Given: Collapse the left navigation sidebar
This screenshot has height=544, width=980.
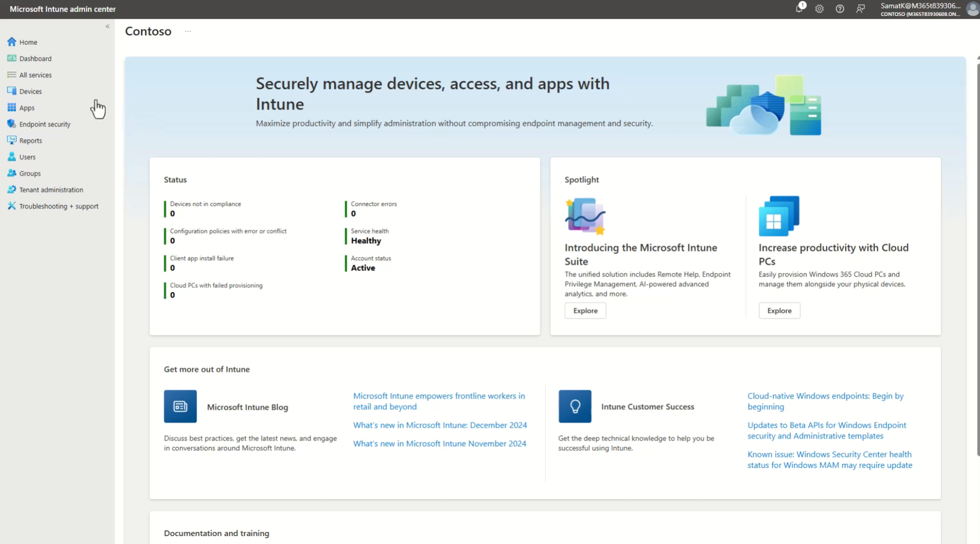Looking at the screenshot, I should 108,26.
